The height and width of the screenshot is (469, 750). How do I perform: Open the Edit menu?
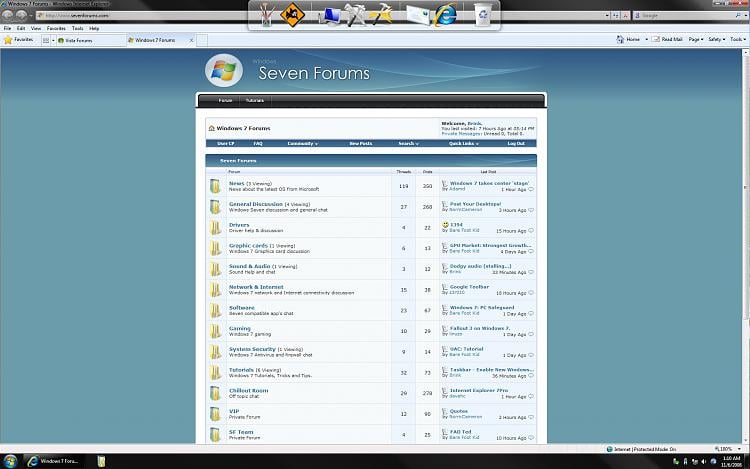tap(21, 28)
